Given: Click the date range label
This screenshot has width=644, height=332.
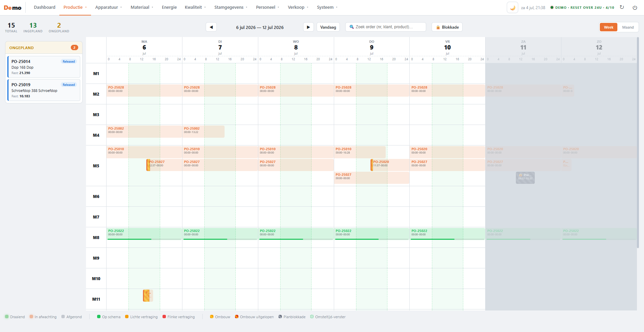Looking at the screenshot, I should 260,28.
